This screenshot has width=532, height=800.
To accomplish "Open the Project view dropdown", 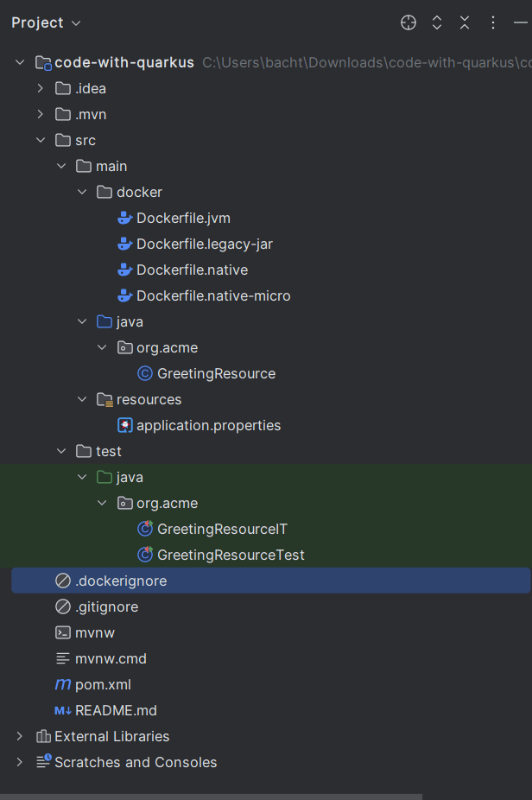I will pos(47,23).
